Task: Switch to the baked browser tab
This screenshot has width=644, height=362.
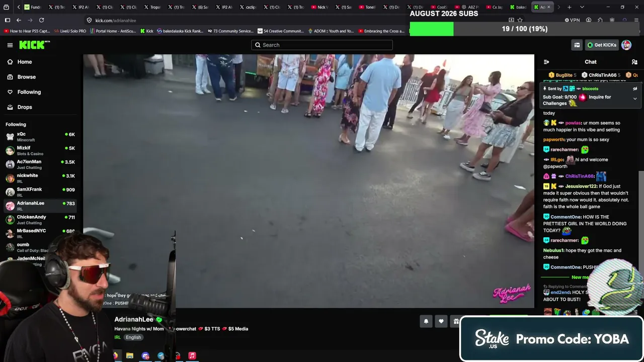Action: click(518, 7)
